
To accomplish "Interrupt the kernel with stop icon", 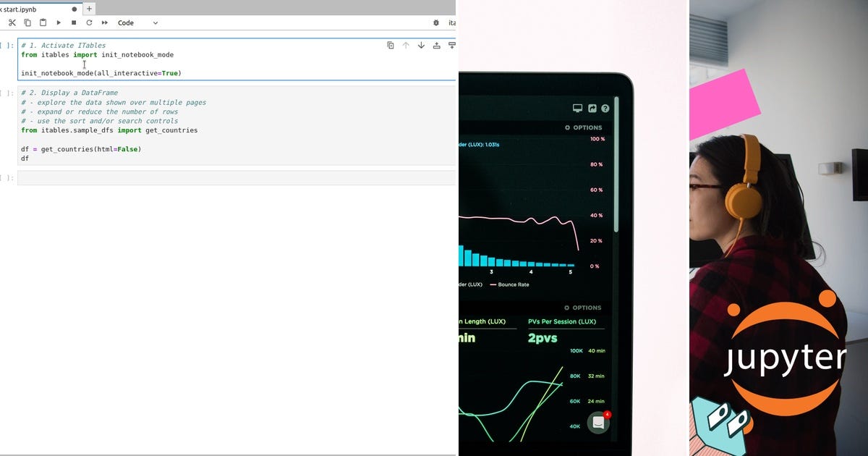I will point(74,23).
